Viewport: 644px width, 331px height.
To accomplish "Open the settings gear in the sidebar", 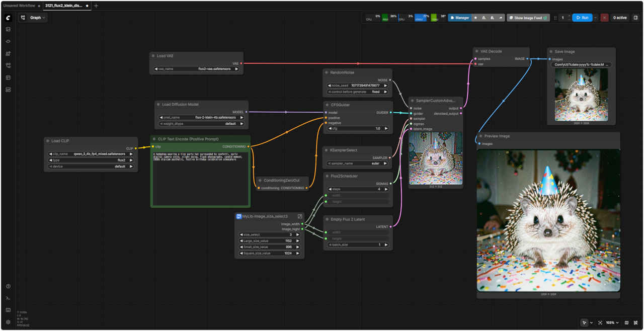I will click(8, 322).
